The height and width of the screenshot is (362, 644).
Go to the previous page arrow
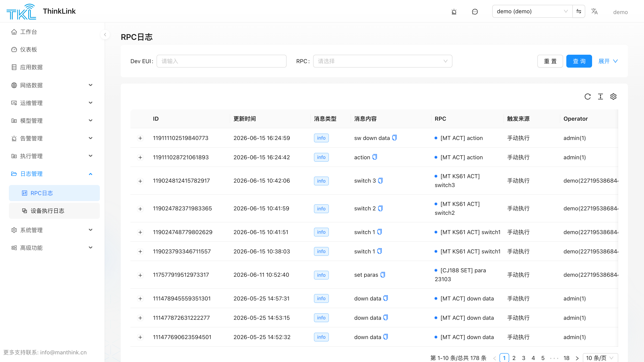pyautogui.click(x=494, y=358)
